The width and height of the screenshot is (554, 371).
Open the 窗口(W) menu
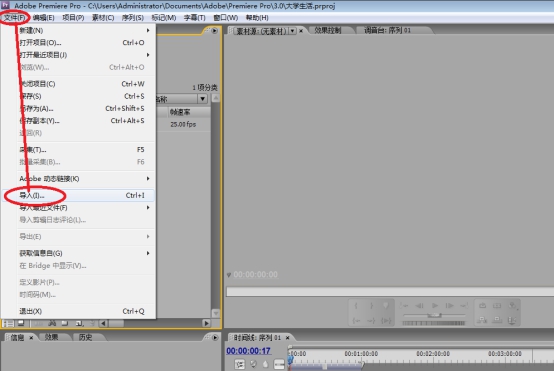click(x=225, y=18)
